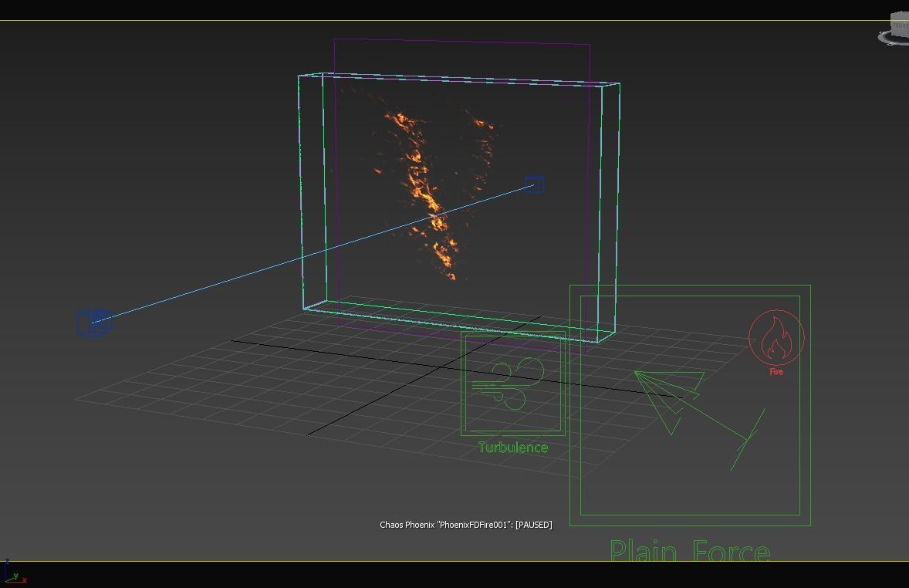Screen dimensions: 909x588
Task: Click the Plain Force helper label text
Action: [690, 549]
